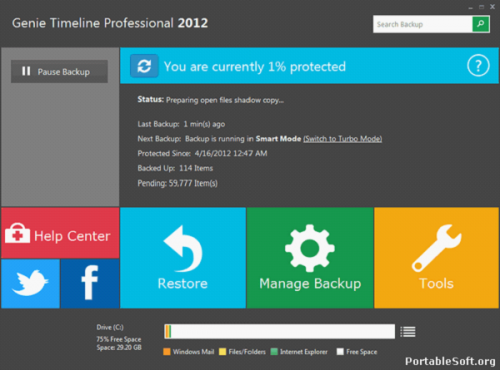This screenshot has width=500, height=370.
Task: Click the 'Backed Up: 114 Items' line
Action: tap(175, 168)
